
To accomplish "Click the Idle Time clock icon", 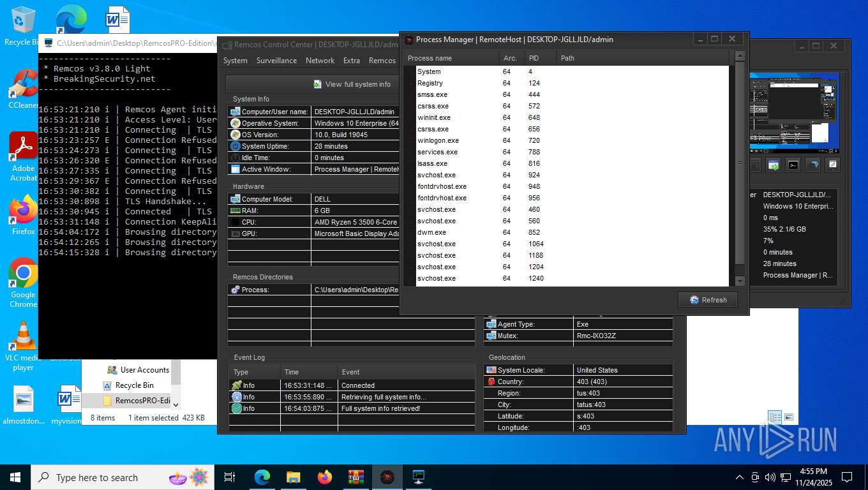I will (x=236, y=158).
